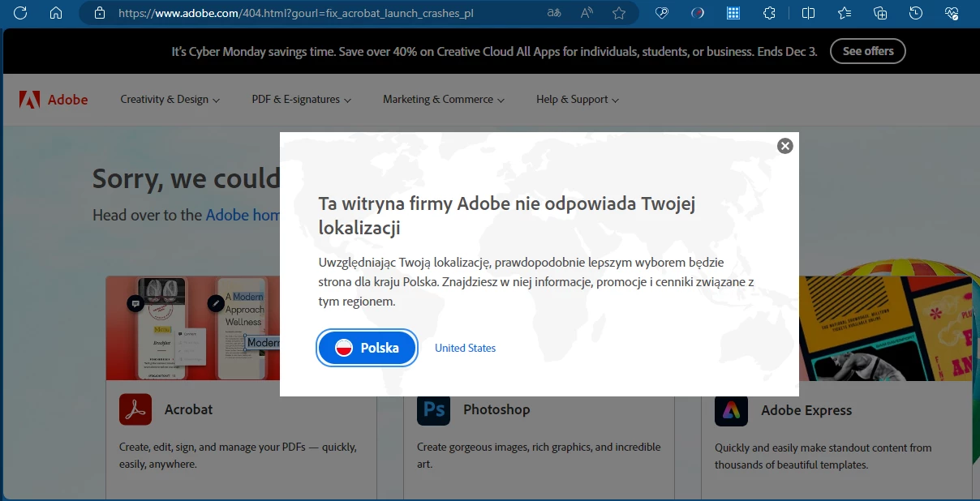Click the address bar URL
980x501 pixels.
[296, 13]
